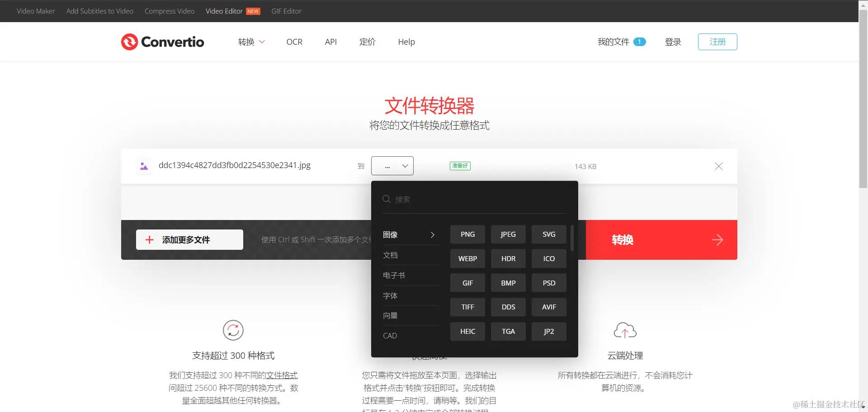Choose BMP as output format

(x=508, y=283)
